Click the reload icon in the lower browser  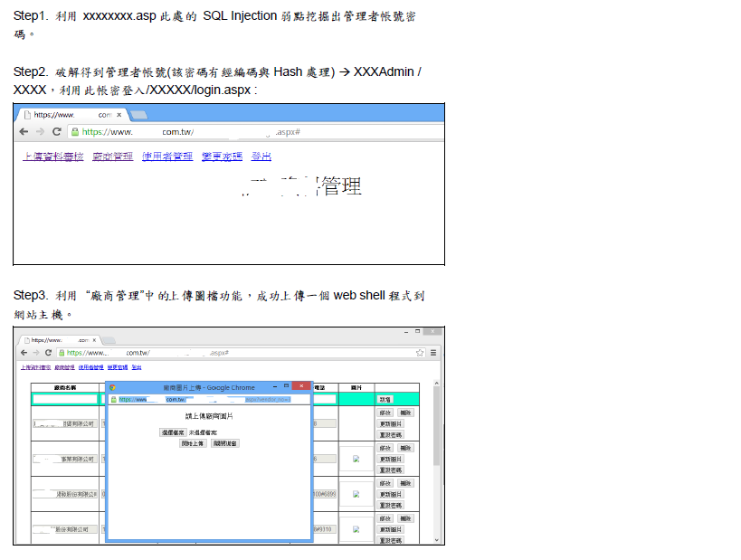[x=49, y=352]
